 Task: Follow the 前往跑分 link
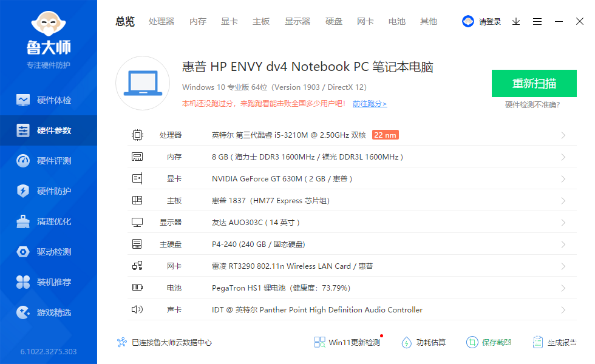coord(370,104)
